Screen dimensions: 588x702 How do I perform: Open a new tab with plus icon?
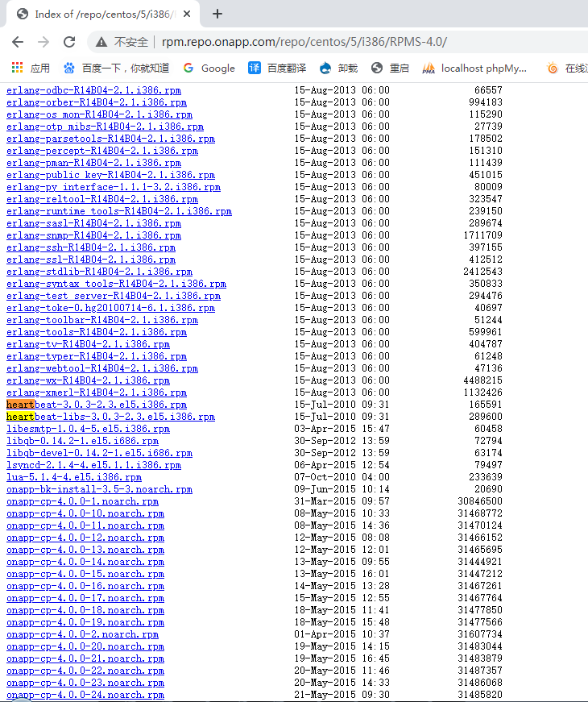point(217,14)
